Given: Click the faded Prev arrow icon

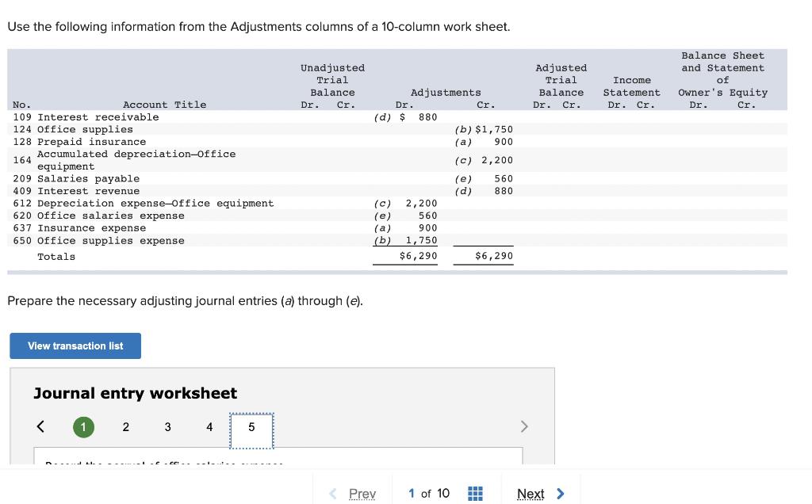Looking at the screenshot, I should click(x=332, y=493).
